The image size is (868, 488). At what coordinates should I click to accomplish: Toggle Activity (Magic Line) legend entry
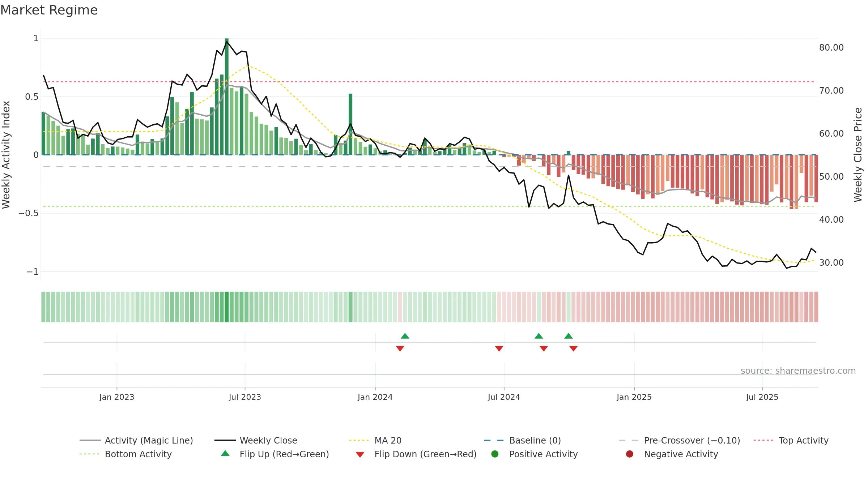[x=136, y=440]
